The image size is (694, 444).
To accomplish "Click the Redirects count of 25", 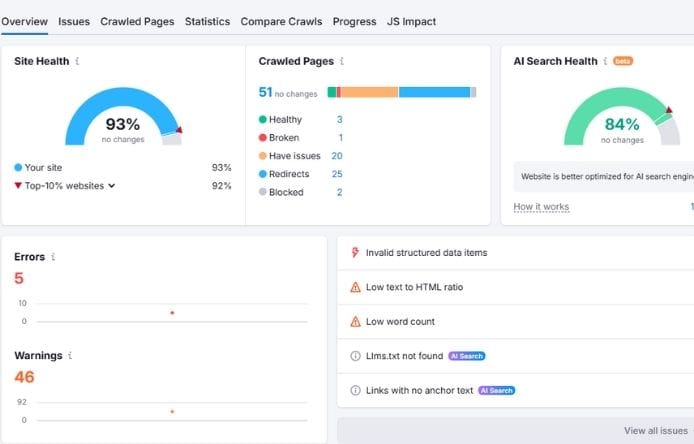I will [x=337, y=174].
